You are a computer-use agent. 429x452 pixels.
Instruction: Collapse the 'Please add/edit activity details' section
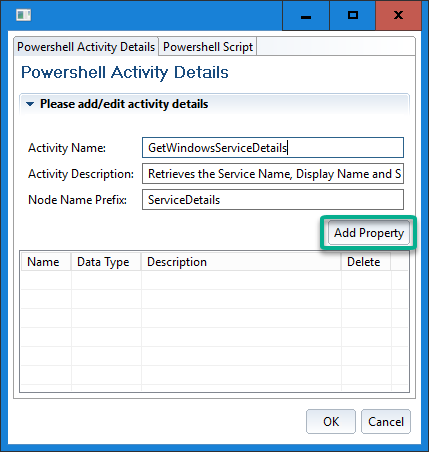point(30,104)
